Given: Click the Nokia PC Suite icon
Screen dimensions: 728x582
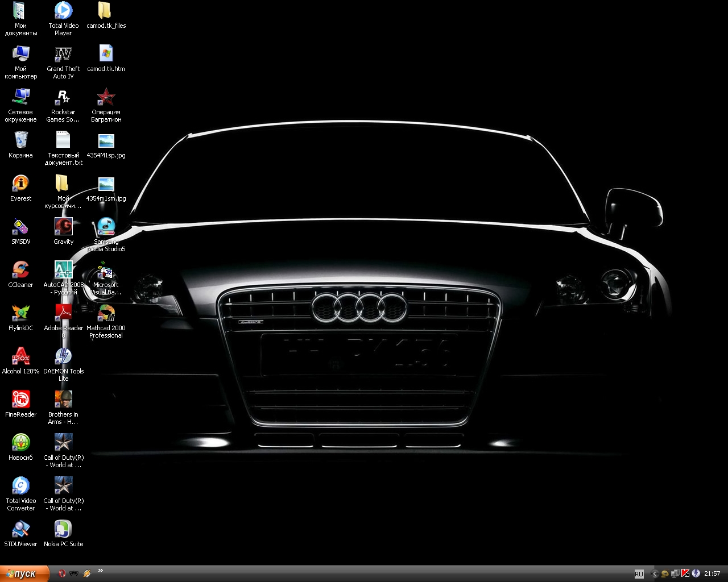Looking at the screenshot, I should pyautogui.click(x=63, y=530).
